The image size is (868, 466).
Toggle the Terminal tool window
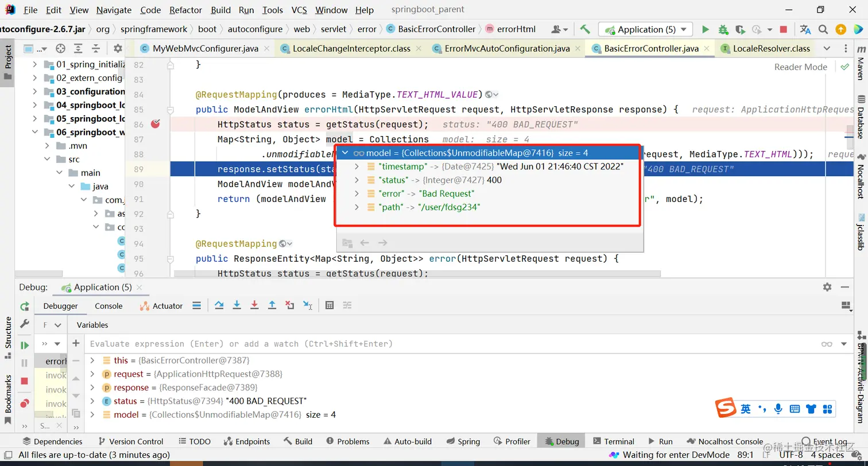click(x=613, y=441)
